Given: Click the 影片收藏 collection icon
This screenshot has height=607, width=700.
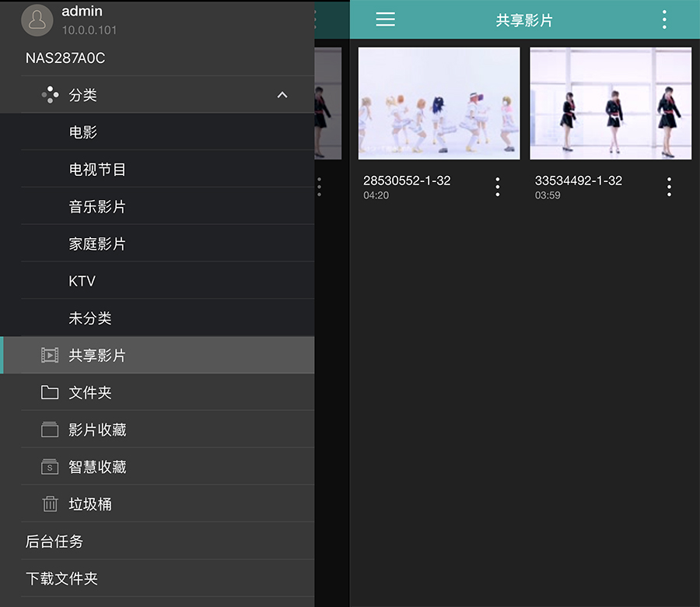Looking at the screenshot, I should (x=50, y=430).
